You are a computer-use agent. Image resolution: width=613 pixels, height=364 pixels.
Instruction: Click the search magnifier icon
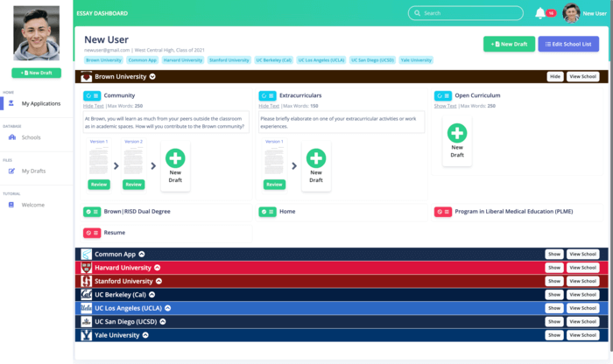tap(417, 13)
